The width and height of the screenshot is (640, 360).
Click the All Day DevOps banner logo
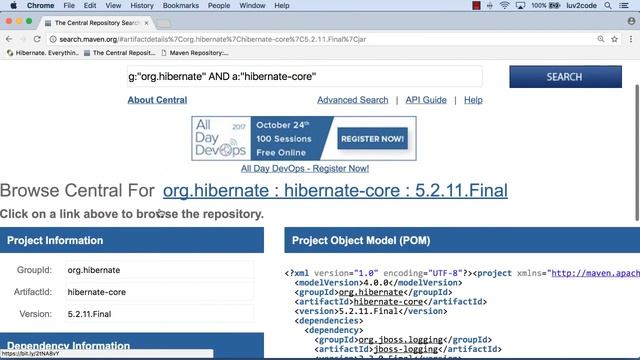221,138
